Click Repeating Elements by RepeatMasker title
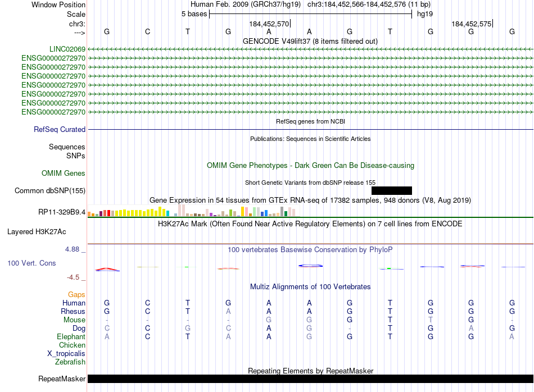 click(x=310, y=371)
